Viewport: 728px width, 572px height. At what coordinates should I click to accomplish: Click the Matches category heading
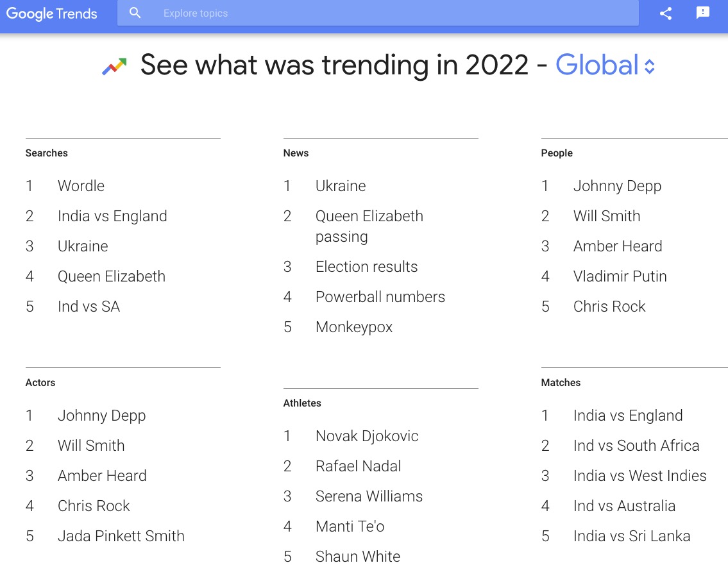[x=561, y=383]
